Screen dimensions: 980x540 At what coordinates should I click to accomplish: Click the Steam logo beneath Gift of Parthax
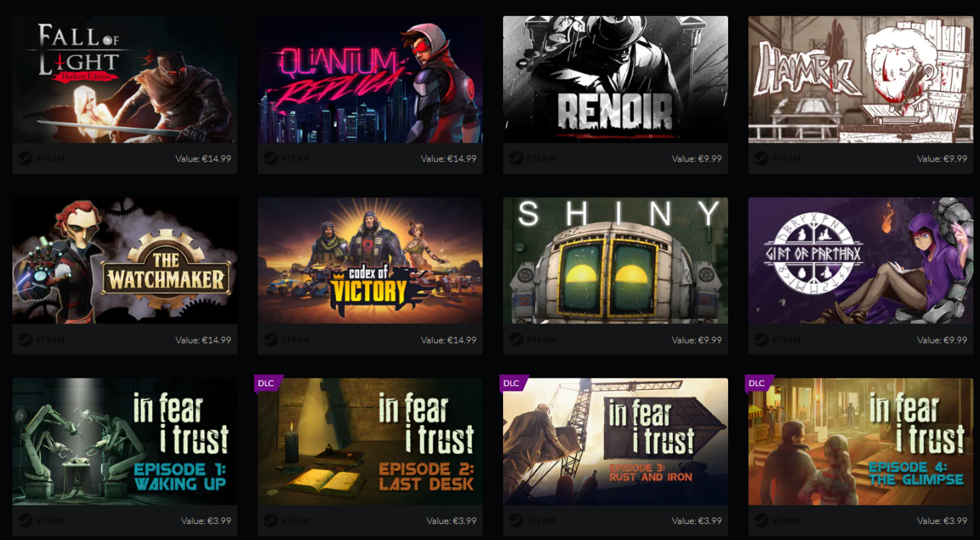(761, 339)
